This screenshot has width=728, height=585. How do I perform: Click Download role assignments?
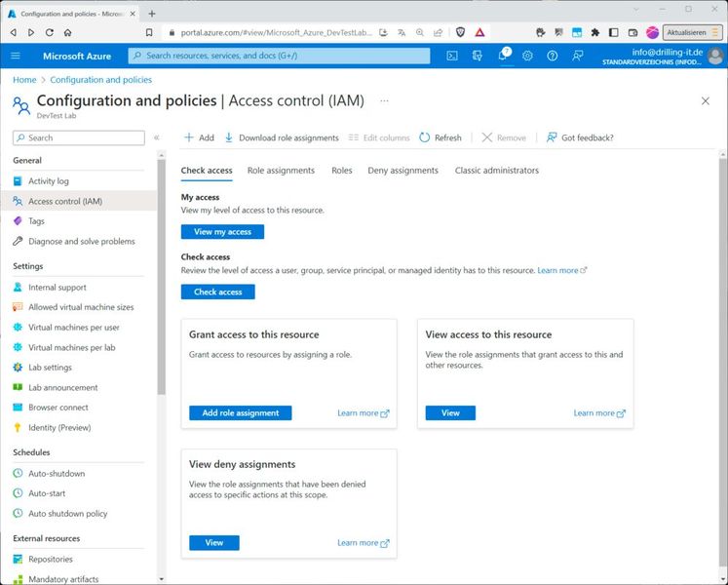282,137
